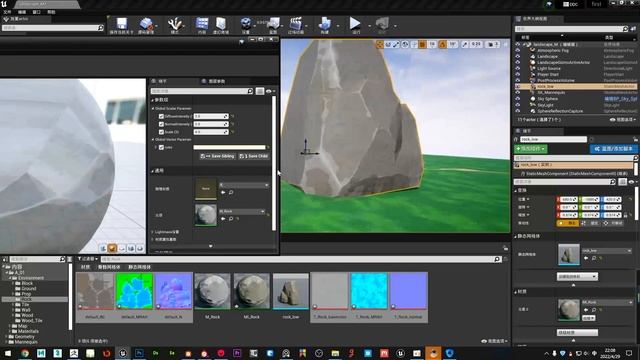640x360 pixels.
Task: Open the File menu in the menu bar
Action: click(7, 12)
